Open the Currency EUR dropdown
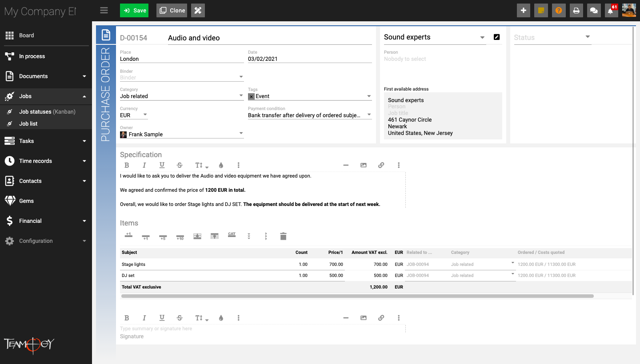The height and width of the screenshot is (364, 640). pyautogui.click(x=134, y=115)
